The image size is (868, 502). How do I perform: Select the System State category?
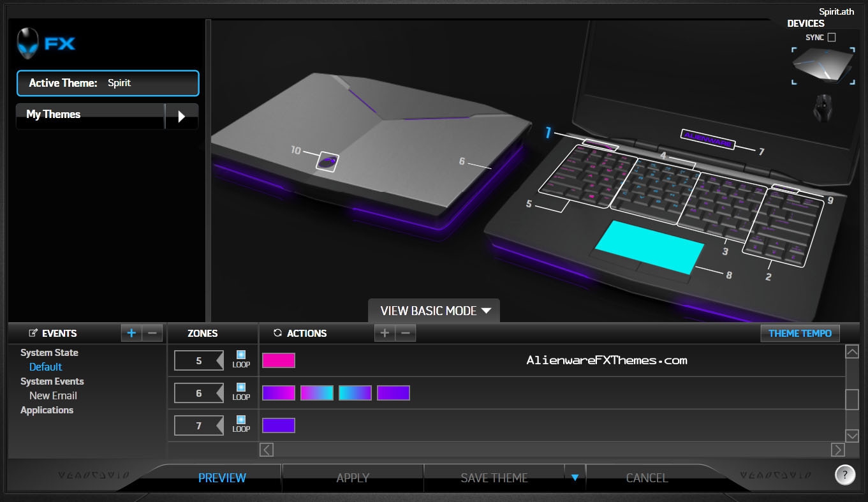[x=49, y=353]
